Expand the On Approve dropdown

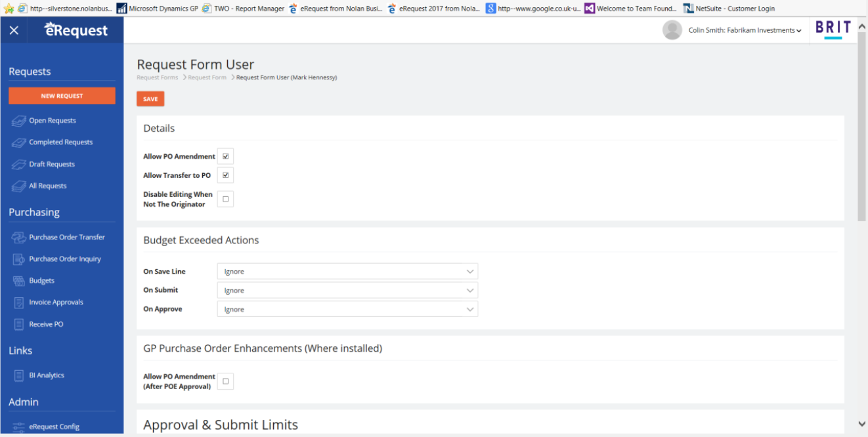coord(347,309)
